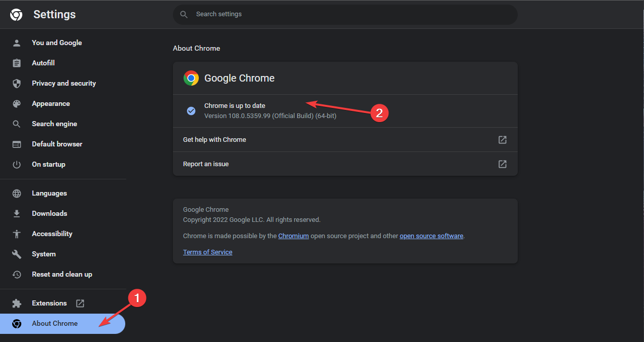Open Report an issue row
Image resolution: width=644 pixels, height=342 pixels.
345,164
